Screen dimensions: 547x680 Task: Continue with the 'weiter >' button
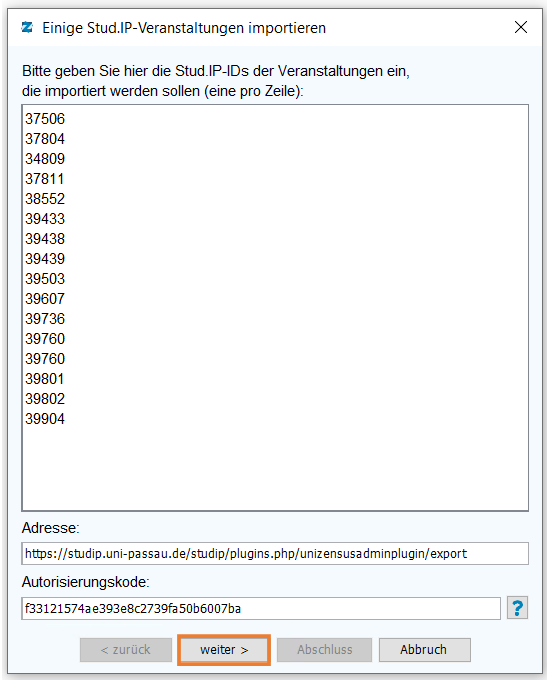click(x=224, y=650)
